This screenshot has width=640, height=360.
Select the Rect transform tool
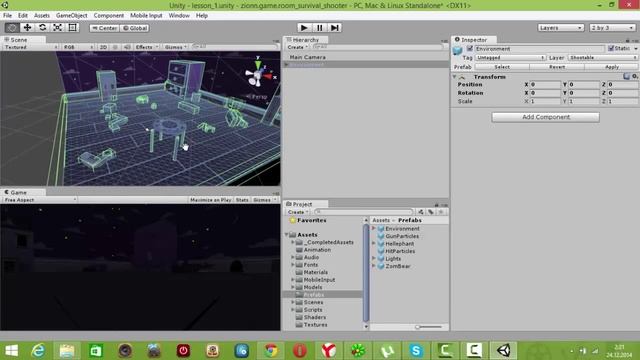point(73,28)
